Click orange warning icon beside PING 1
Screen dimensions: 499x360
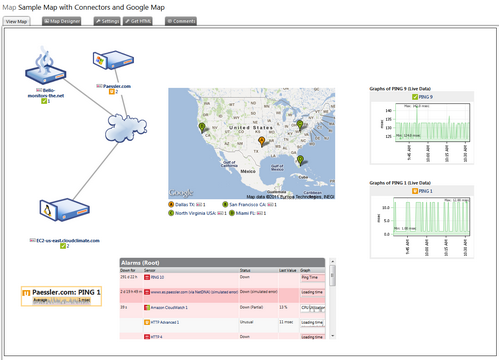click(x=415, y=191)
